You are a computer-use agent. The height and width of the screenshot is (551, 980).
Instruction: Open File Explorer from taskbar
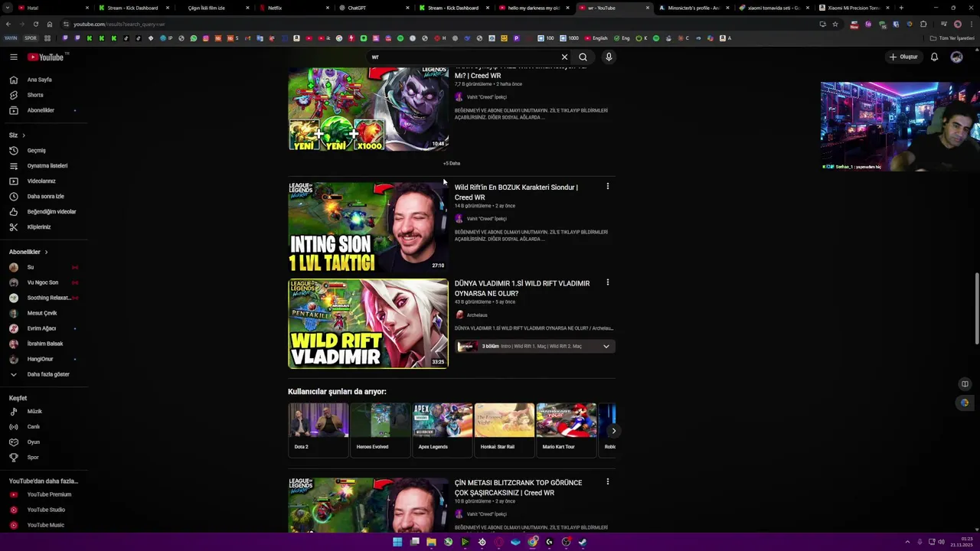coord(431,542)
